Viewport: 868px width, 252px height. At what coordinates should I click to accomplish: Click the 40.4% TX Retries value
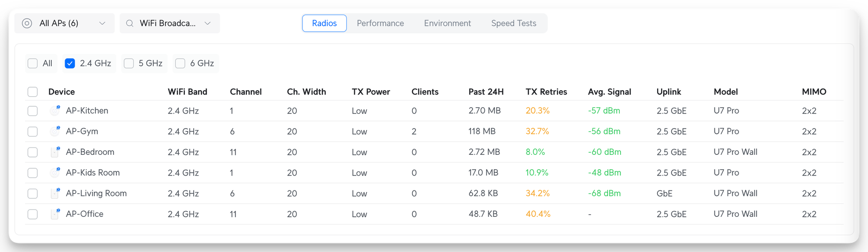click(x=538, y=214)
